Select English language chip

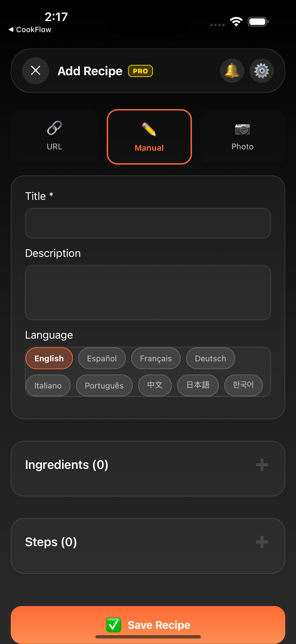pos(49,358)
